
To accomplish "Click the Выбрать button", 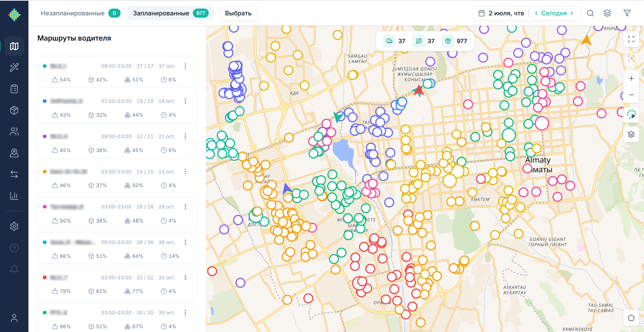I will [238, 13].
